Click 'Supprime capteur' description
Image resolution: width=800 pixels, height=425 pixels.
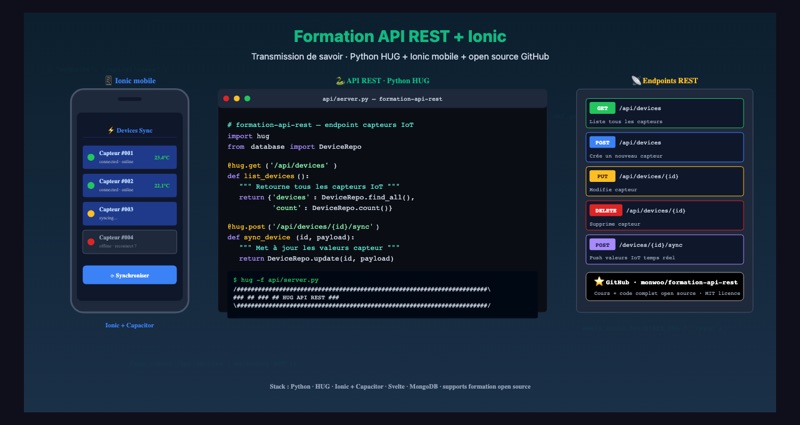click(614, 223)
